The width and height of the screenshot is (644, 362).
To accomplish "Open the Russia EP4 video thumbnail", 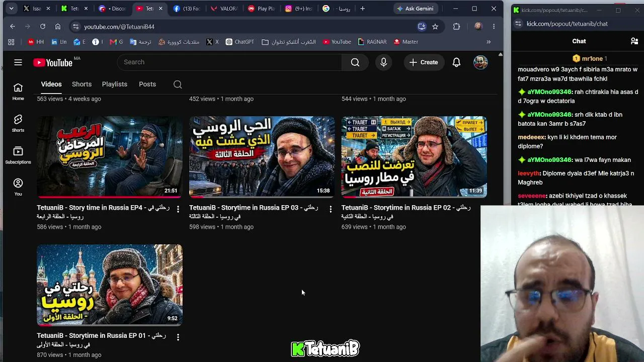I will [110, 157].
